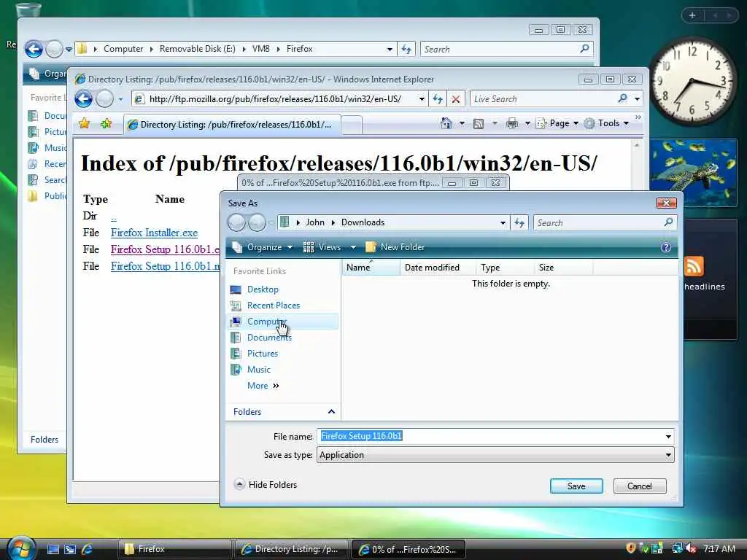Click the security shield tray icon

[x=631, y=548]
